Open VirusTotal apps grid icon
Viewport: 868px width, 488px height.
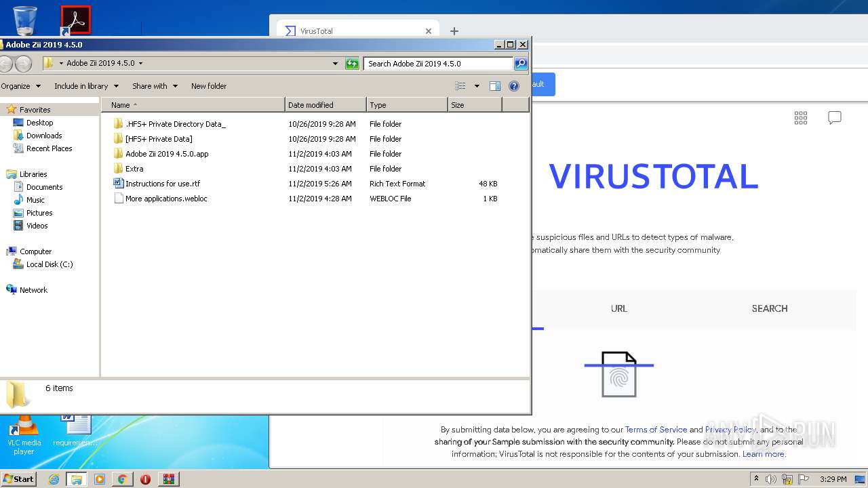(x=801, y=118)
